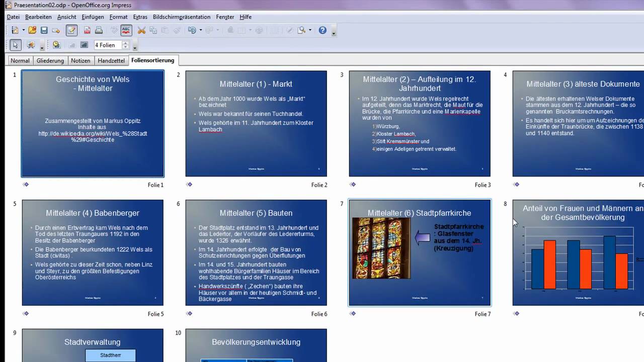
Task: Save the presentation with the floppy disk icon
Action: 44,30
